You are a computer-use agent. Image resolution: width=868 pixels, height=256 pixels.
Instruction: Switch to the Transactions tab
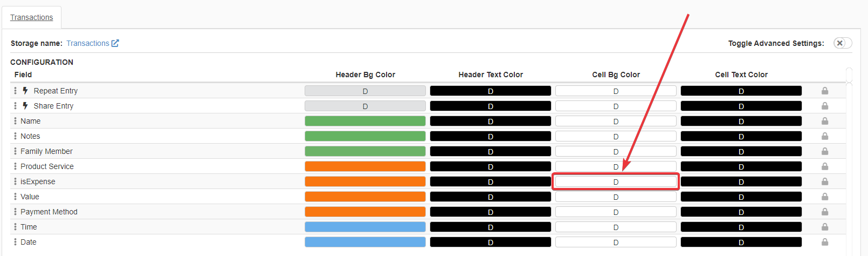[32, 17]
